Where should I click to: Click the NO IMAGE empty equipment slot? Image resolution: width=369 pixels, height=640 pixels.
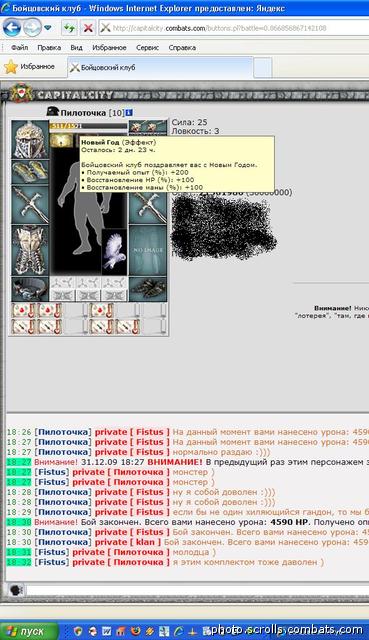tap(148, 250)
